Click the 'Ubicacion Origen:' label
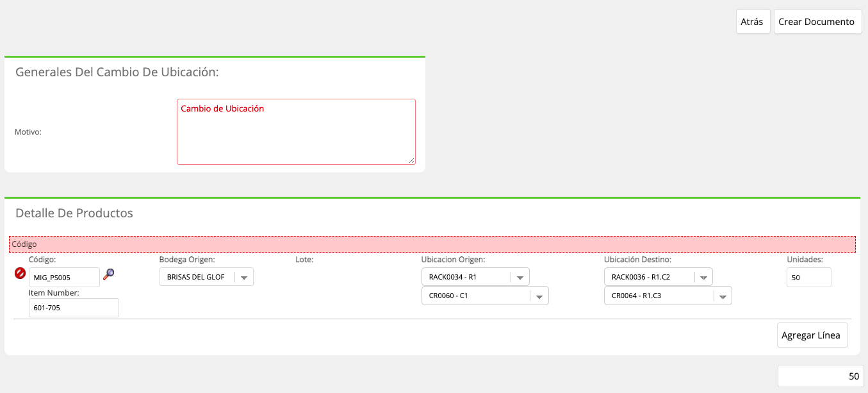Screen dimensions: 868x393 (x=453, y=260)
